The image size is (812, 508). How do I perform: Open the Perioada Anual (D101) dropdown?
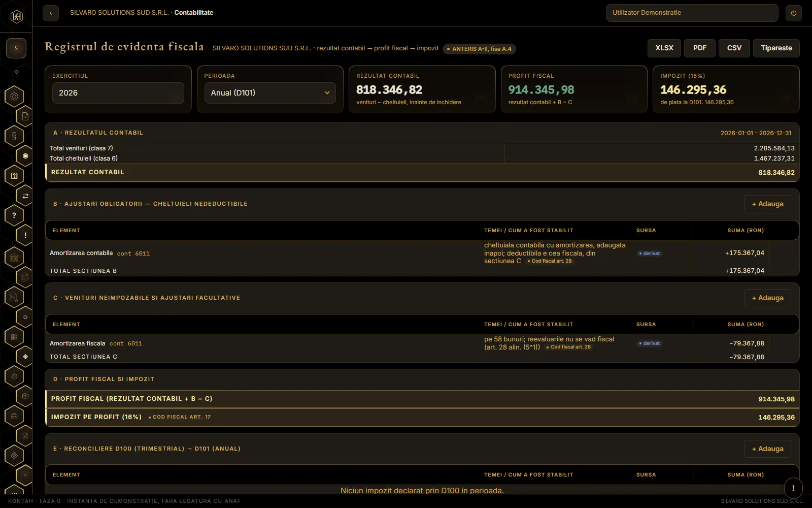(270, 93)
